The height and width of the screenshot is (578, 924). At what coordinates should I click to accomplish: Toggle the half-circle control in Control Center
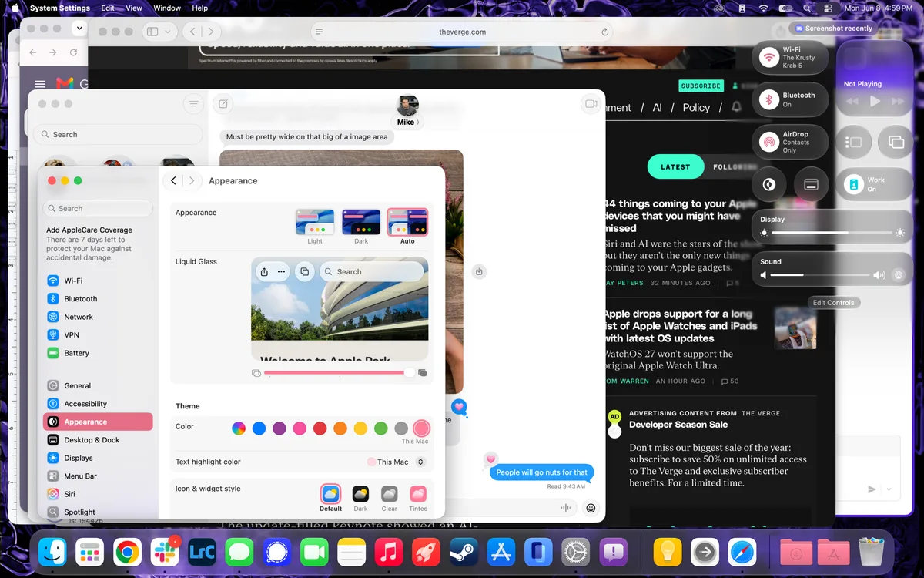click(768, 184)
